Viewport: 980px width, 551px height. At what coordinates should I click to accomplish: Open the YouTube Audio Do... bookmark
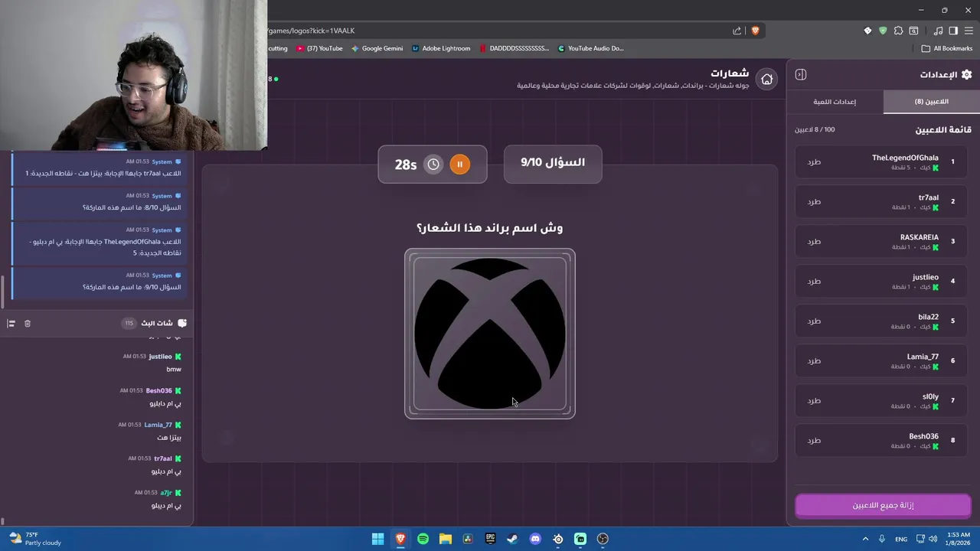[590, 48]
